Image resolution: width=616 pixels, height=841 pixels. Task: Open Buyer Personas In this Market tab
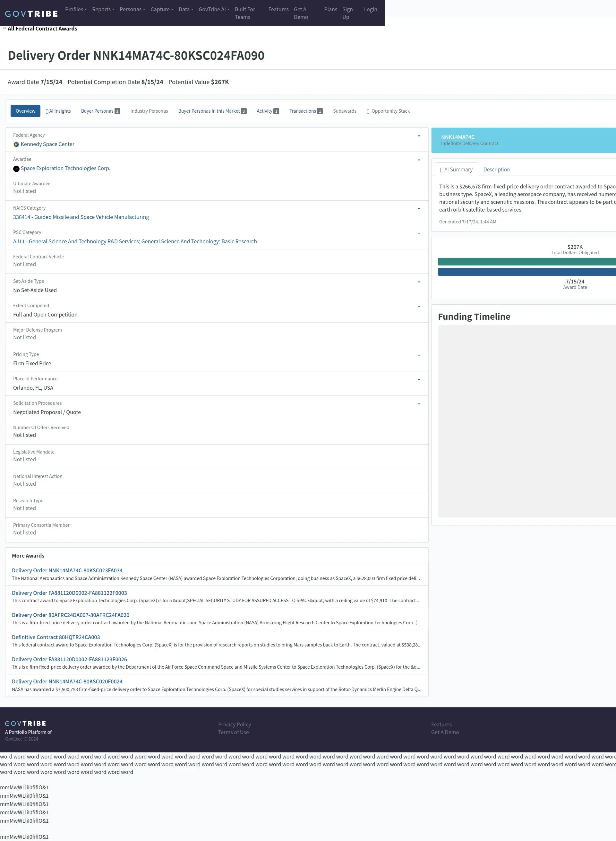tap(212, 111)
